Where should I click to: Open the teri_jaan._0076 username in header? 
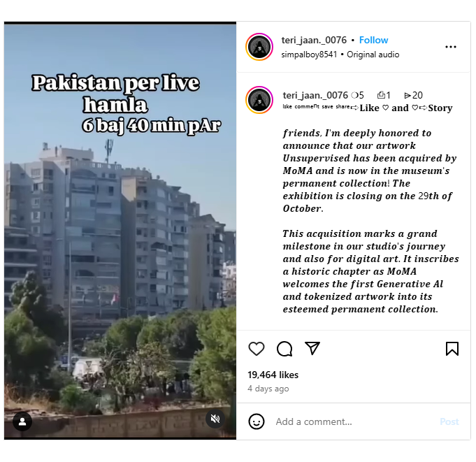[314, 40]
